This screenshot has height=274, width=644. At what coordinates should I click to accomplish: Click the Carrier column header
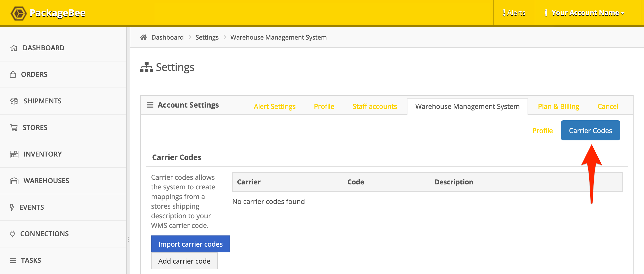[x=288, y=182]
